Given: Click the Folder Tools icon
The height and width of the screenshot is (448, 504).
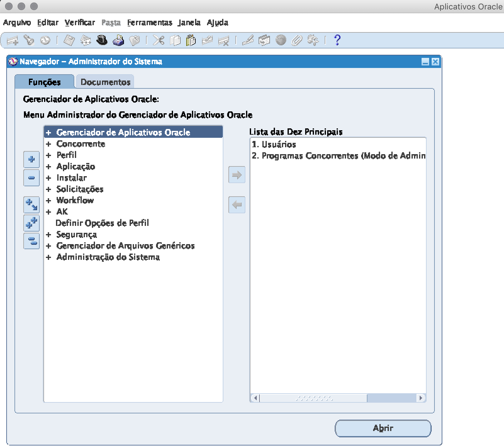Looking at the screenshot, I should [313, 40].
